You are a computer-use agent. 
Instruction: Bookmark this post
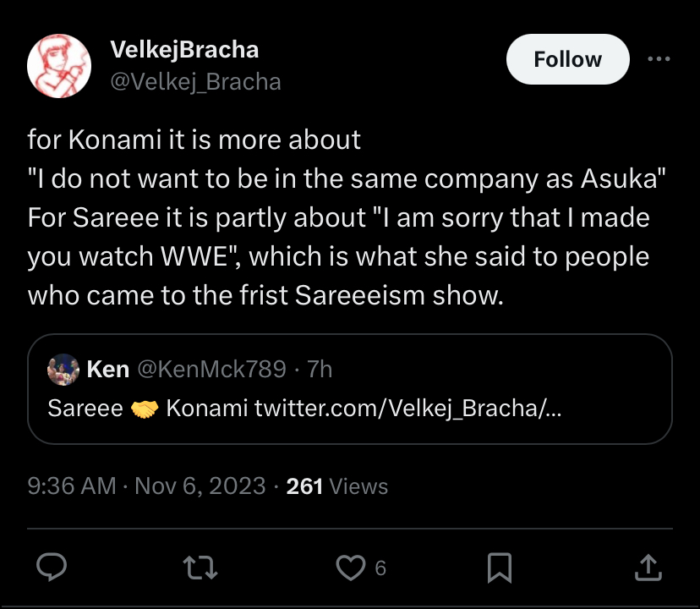[x=500, y=568]
